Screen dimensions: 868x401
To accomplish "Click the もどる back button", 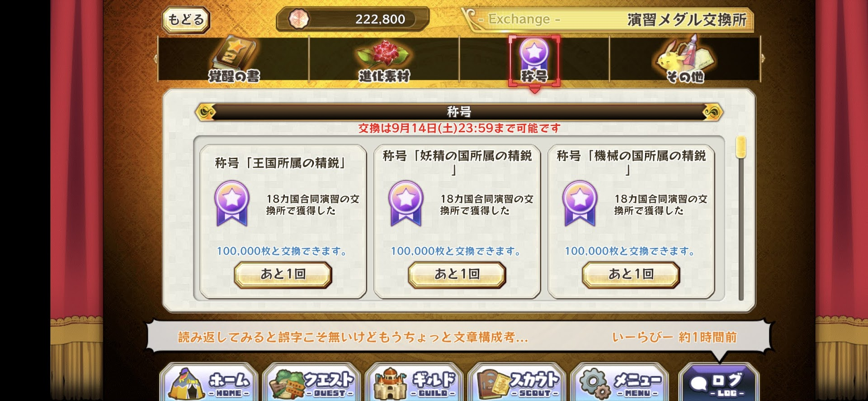I will [x=186, y=20].
